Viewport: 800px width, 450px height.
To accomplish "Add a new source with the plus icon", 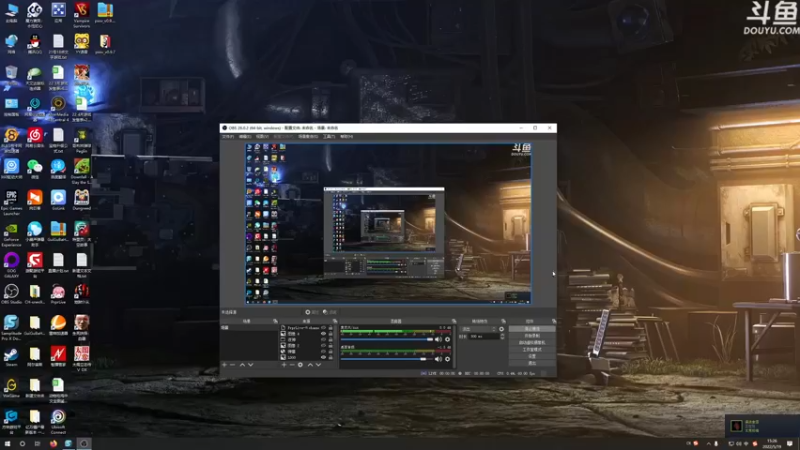I will [284, 365].
